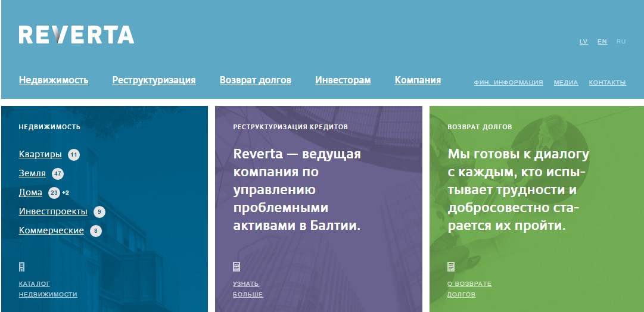The image size is (644, 312).
Task: Open Фин. информация link
Action: (x=508, y=83)
